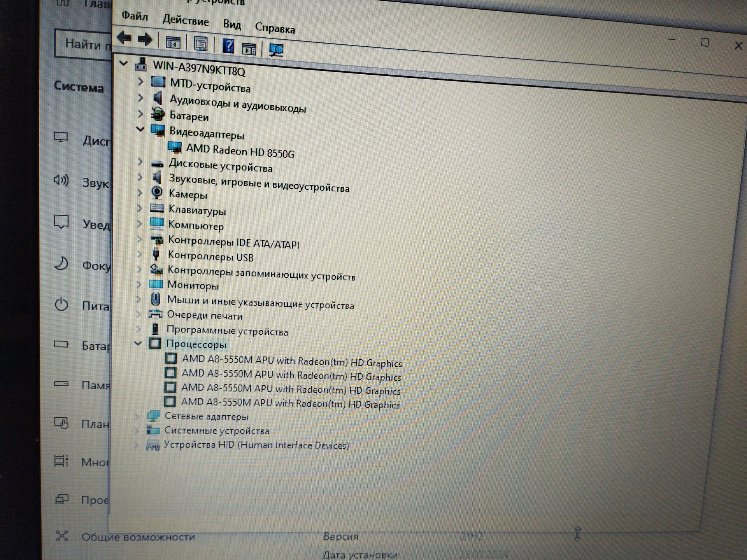The width and height of the screenshot is (747, 560).
Task: Click the Питание power icon in Settings sidebar
Action: point(61,304)
